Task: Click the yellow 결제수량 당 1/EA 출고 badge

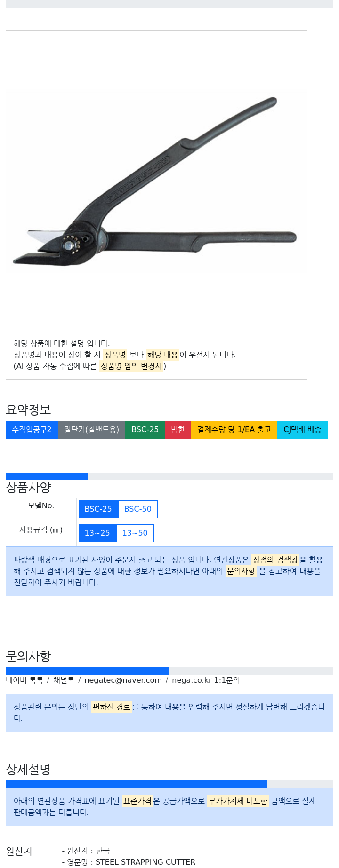Action: click(x=234, y=430)
